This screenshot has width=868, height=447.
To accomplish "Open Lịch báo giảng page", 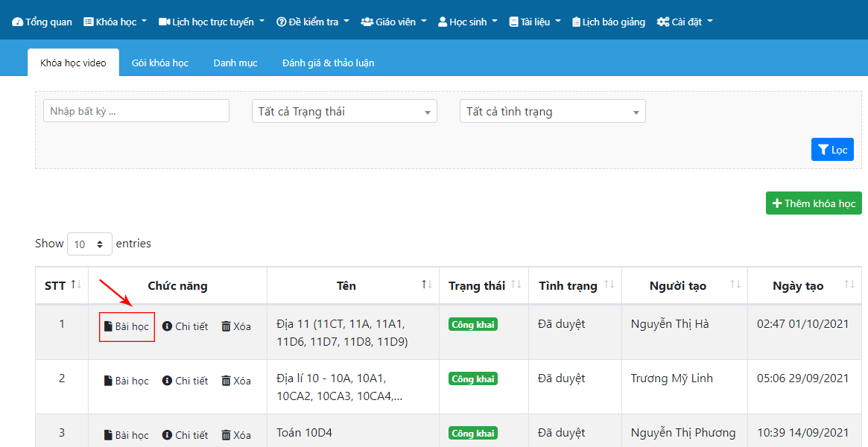I will pyautogui.click(x=609, y=22).
